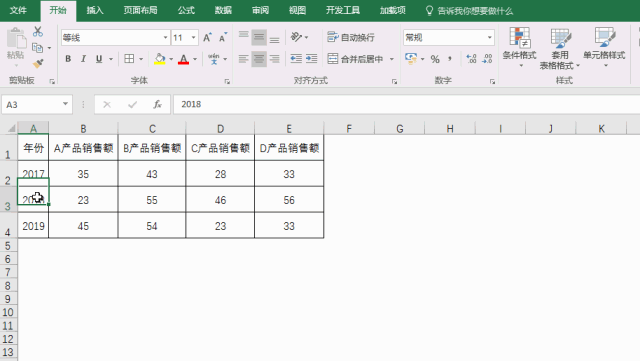Cancel formula bar entry X icon
The height and width of the screenshot is (361, 640).
(107, 105)
